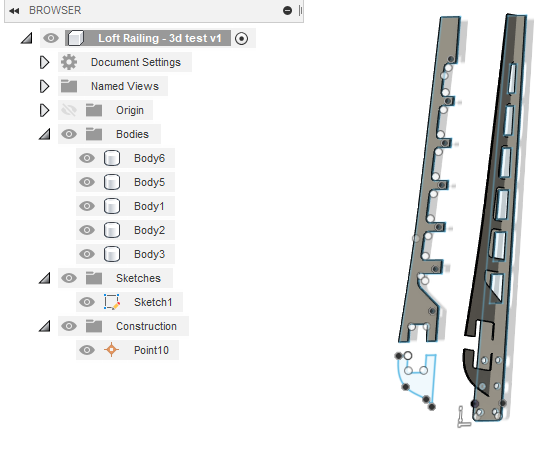
Task: Click the browser panel minus options button
Action: [287, 11]
